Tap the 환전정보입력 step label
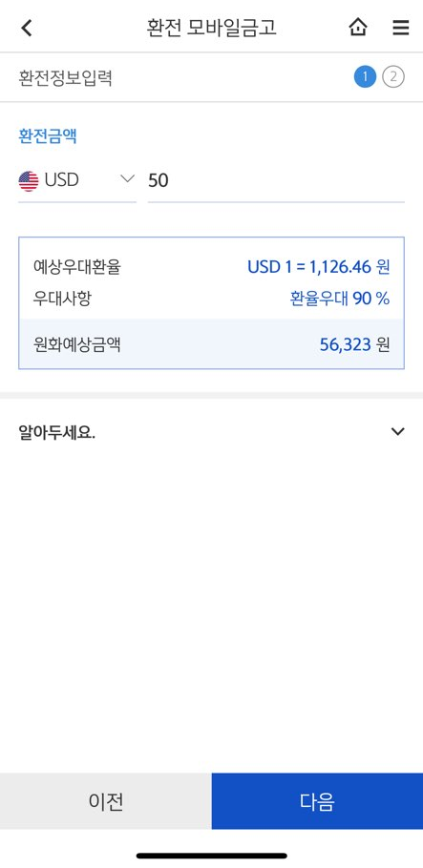The image size is (423, 868). tap(66, 77)
